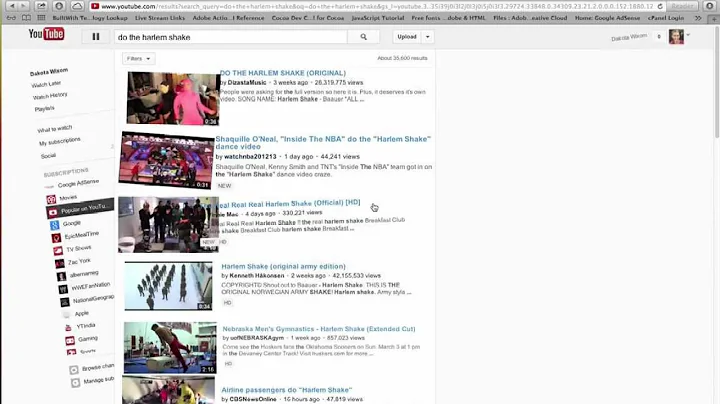This screenshot has width=720, height=404.
Task: Click the guide pause-style button beside search
Action: tap(96, 37)
